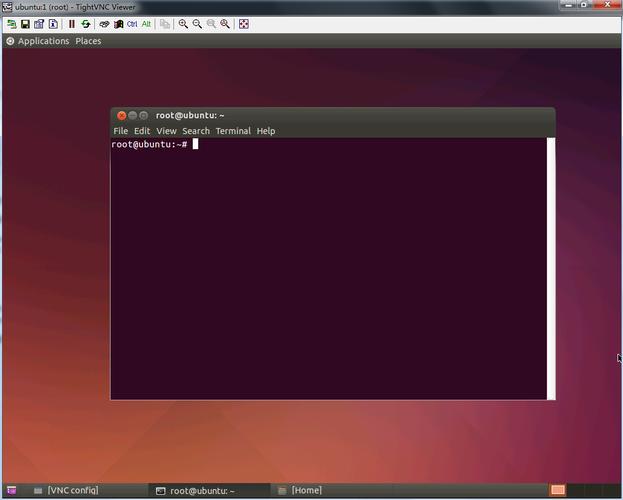The image size is (623, 500).
Task: Open the terminal File menu
Action: tap(120, 131)
